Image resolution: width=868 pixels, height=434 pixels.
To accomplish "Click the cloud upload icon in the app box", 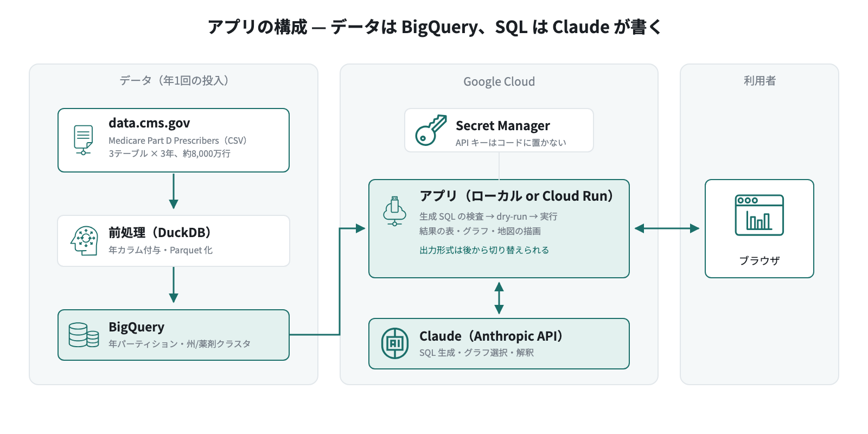I will (394, 211).
